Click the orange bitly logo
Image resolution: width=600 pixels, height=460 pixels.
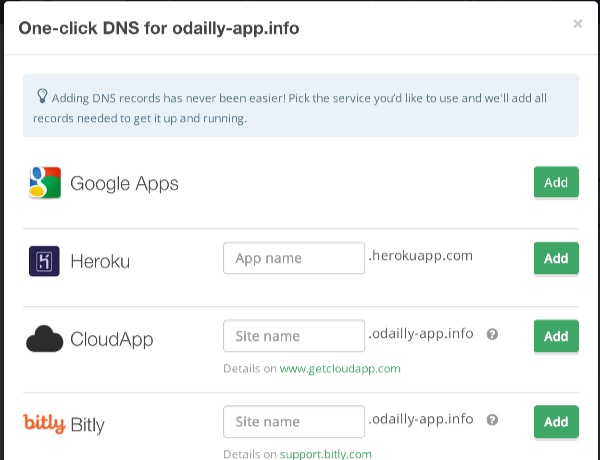(x=44, y=423)
